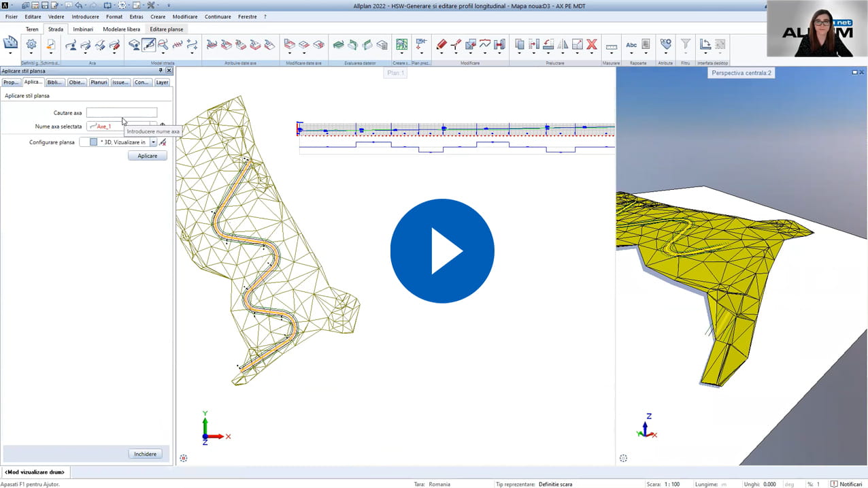Open the Abc Rapoarte icon
868x488 pixels.
(x=631, y=45)
